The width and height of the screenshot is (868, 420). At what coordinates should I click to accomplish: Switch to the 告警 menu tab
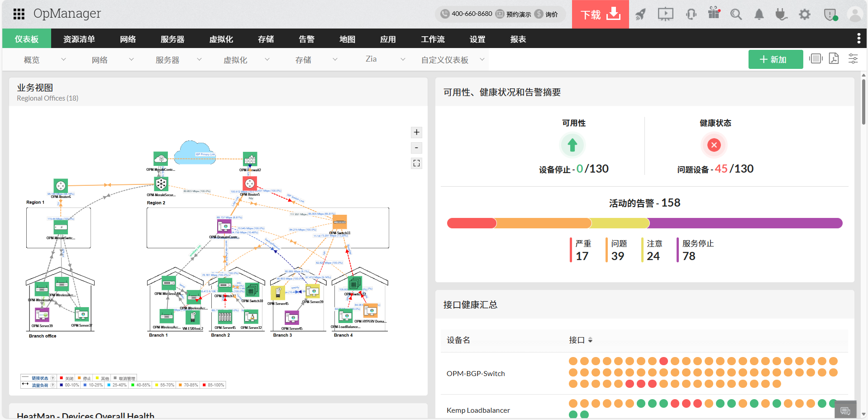point(306,39)
